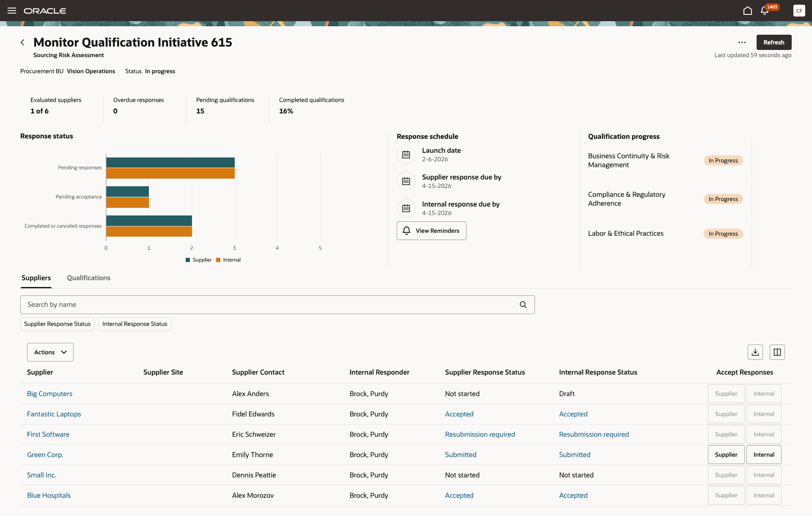The width and height of the screenshot is (812, 516).
Task: Click the CF user avatar
Action: (x=799, y=11)
